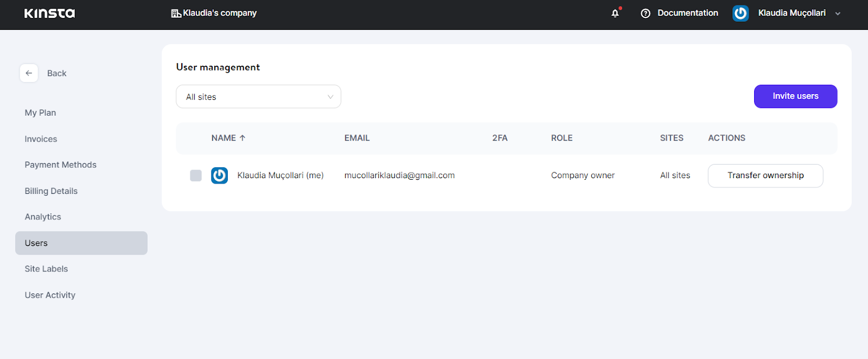Click the 2FA column header
This screenshot has width=868, height=359.
[500, 138]
